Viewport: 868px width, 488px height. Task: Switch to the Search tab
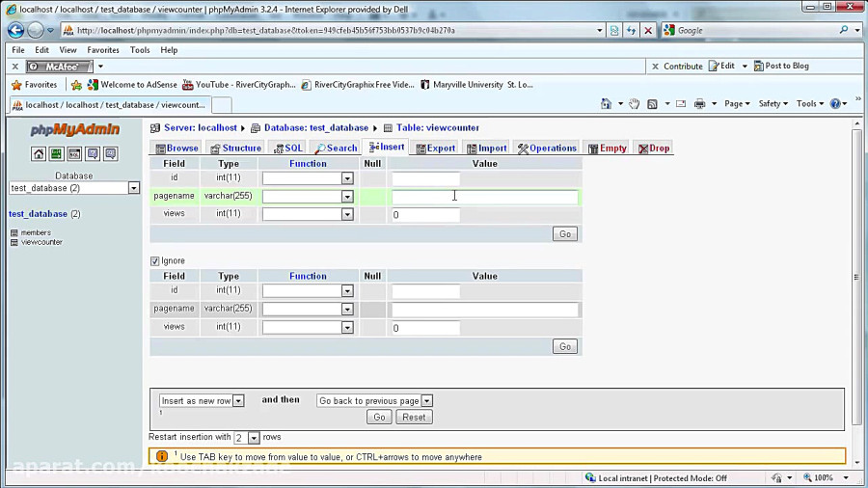coord(336,149)
